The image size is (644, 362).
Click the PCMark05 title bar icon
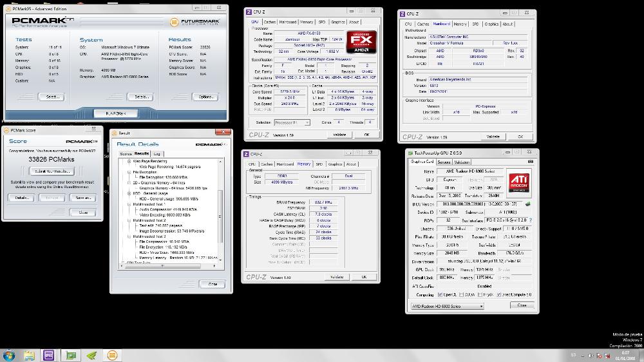click(8, 8)
